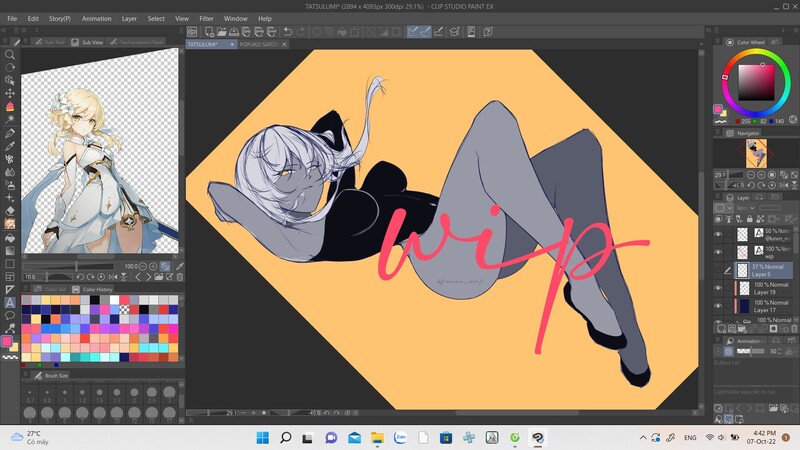
Task: Click delete layer trash icon
Action: click(x=794, y=329)
